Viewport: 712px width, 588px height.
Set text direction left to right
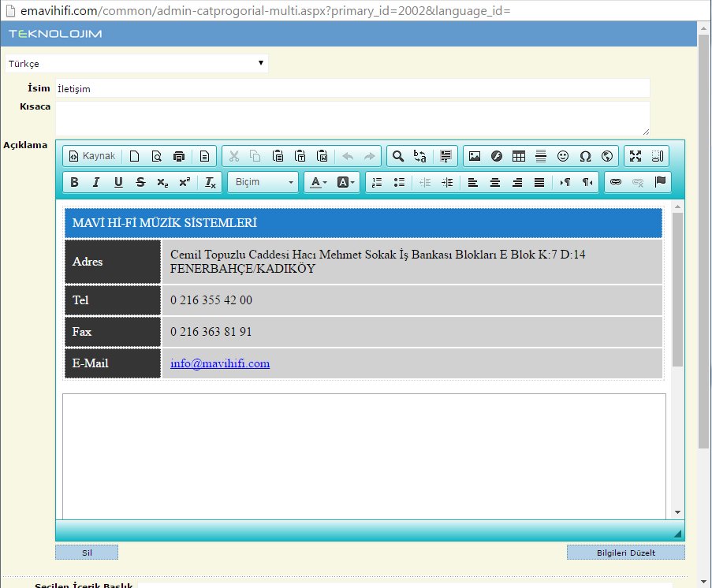(x=565, y=183)
